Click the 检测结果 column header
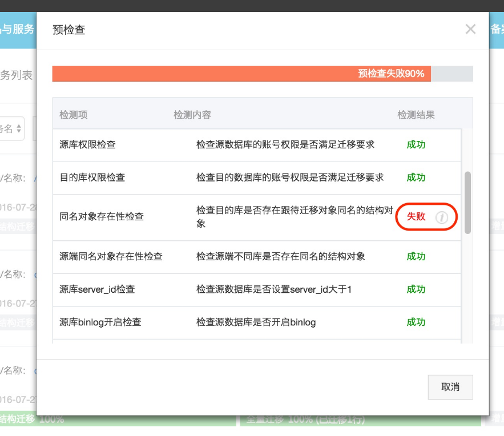Screen dimensions: 504x436 click(x=416, y=115)
